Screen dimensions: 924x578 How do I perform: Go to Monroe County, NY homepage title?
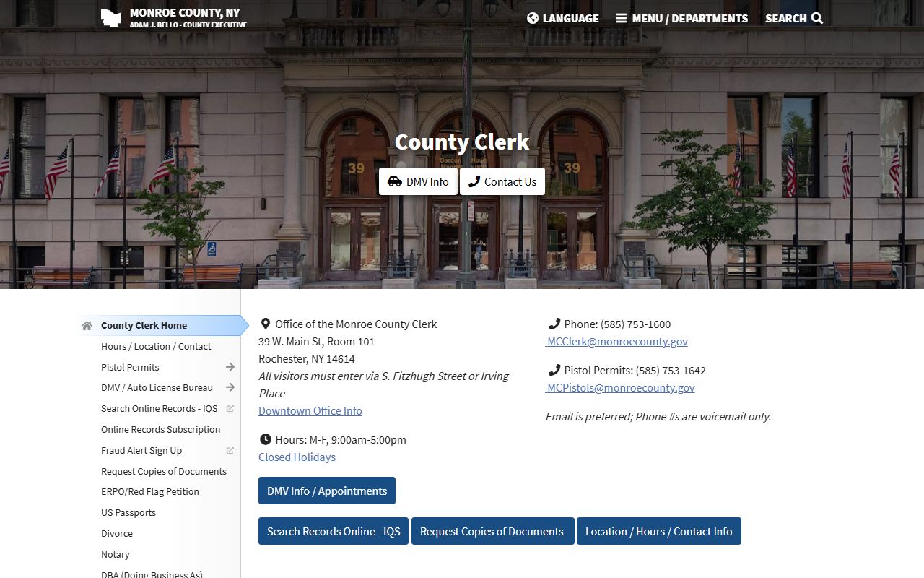click(x=185, y=13)
